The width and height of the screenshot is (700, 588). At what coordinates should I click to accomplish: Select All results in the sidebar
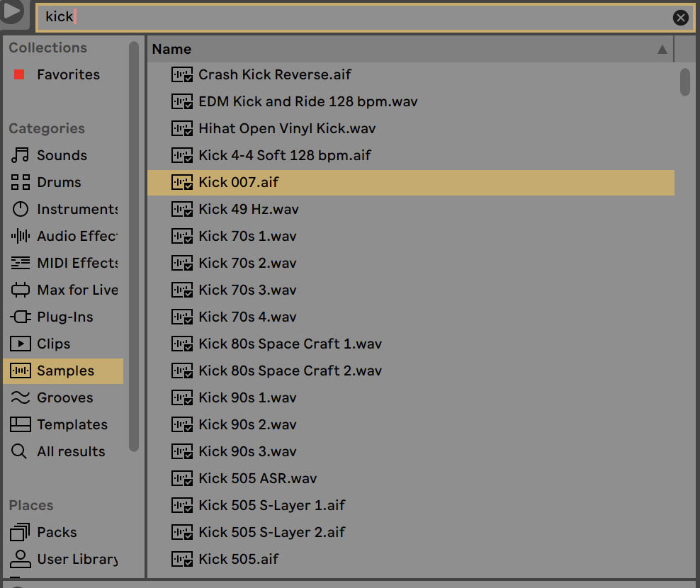click(x=71, y=451)
